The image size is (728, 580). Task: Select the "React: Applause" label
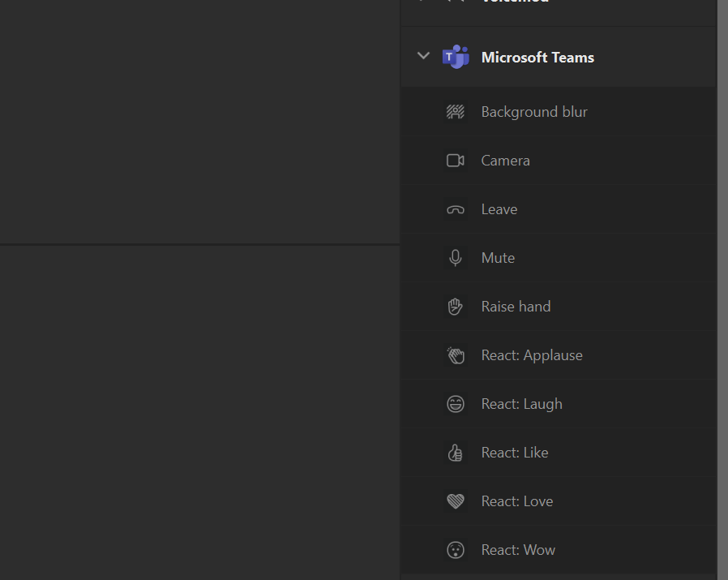click(x=532, y=355)
